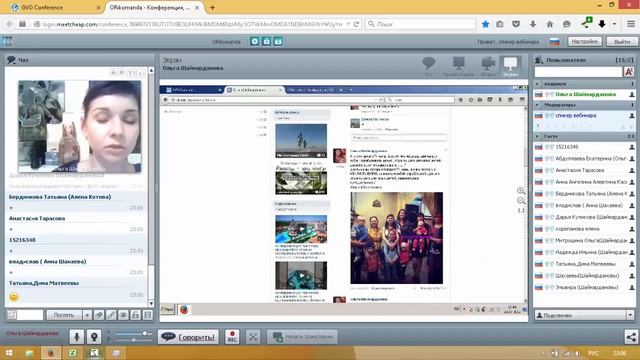Click the bookmark star icon in browser
640x360 pixels.
(485, 24)
